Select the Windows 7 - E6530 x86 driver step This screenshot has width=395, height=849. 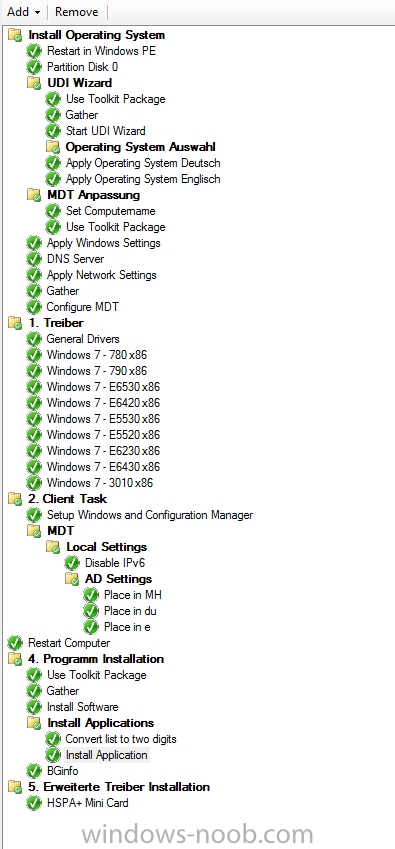[103, 387]
